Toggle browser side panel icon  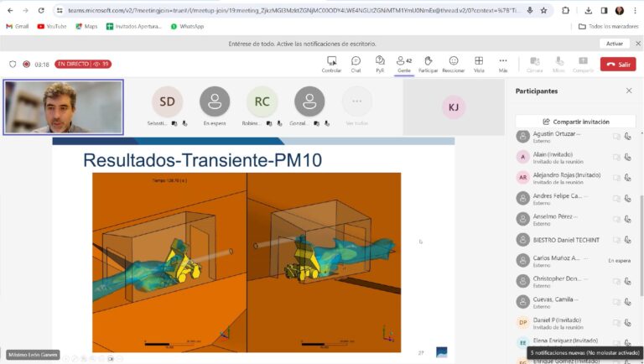point(604,11)
